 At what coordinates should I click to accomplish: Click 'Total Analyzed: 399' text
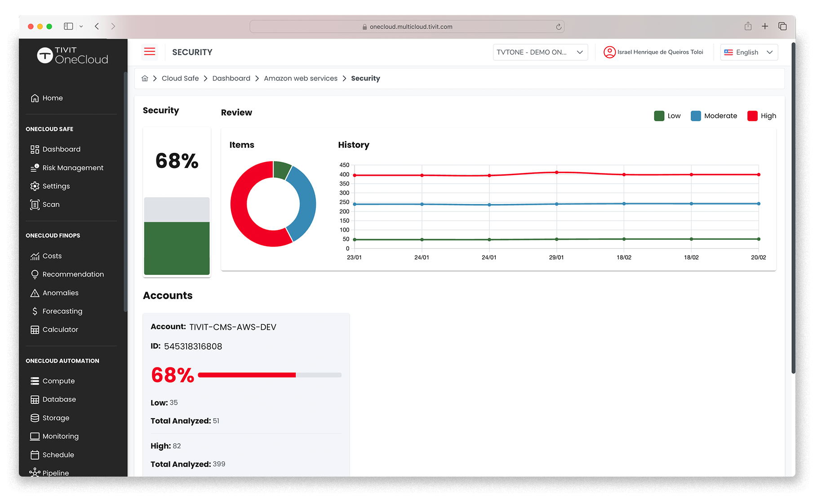188,464
